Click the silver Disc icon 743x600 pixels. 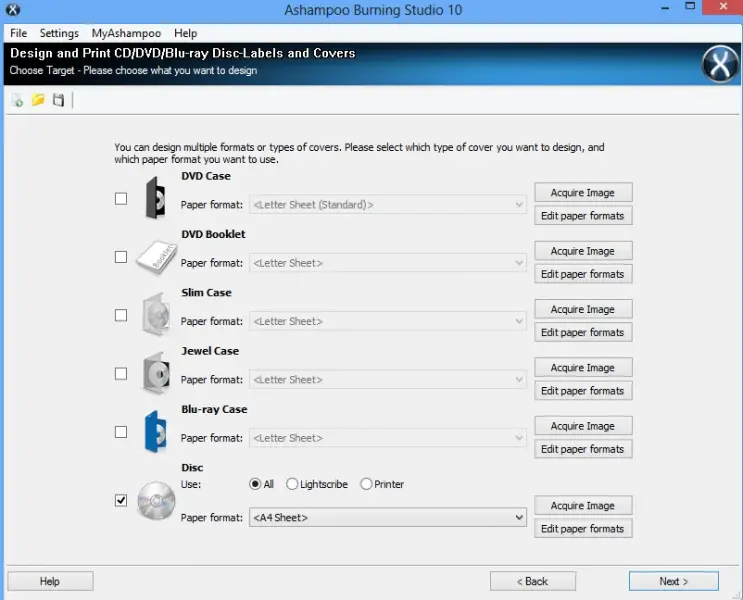tap(156, 500)
